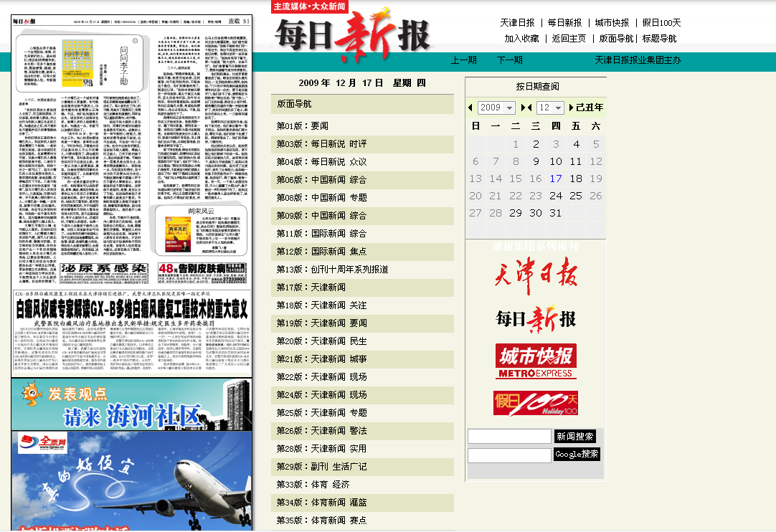This screenshot has height=532, width=776.
Task: Focus the Google search input field
Action: [x=509, y=455]
